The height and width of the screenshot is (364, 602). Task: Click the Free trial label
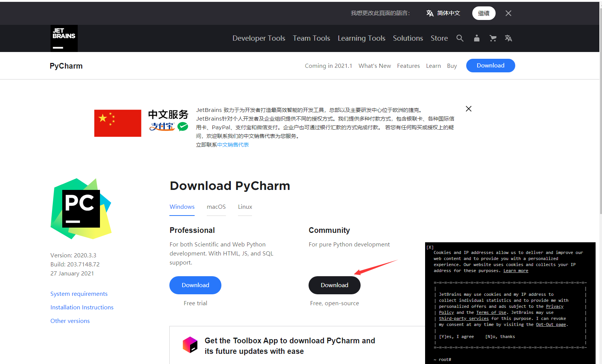pos(195,303)
